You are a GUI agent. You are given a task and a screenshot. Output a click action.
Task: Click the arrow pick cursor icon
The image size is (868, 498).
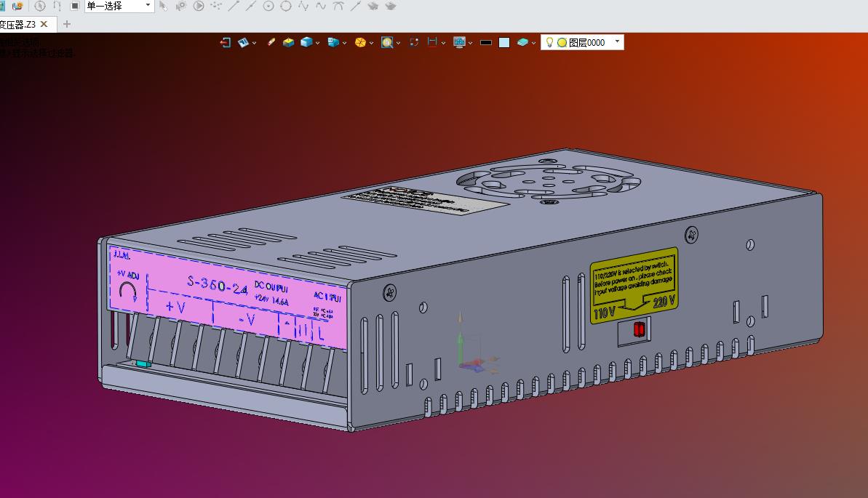[163, 6]
